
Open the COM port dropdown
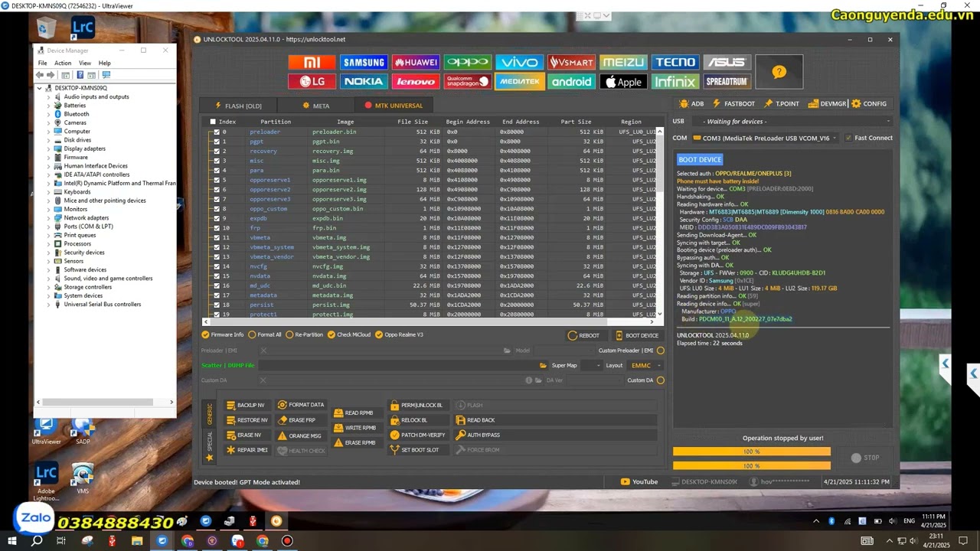[x=765, y=138]
